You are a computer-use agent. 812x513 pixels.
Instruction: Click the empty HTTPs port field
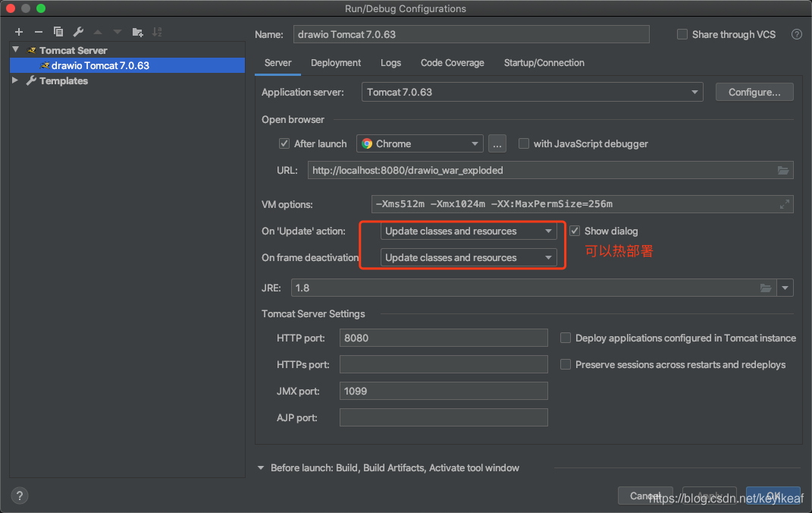point(444,364)
